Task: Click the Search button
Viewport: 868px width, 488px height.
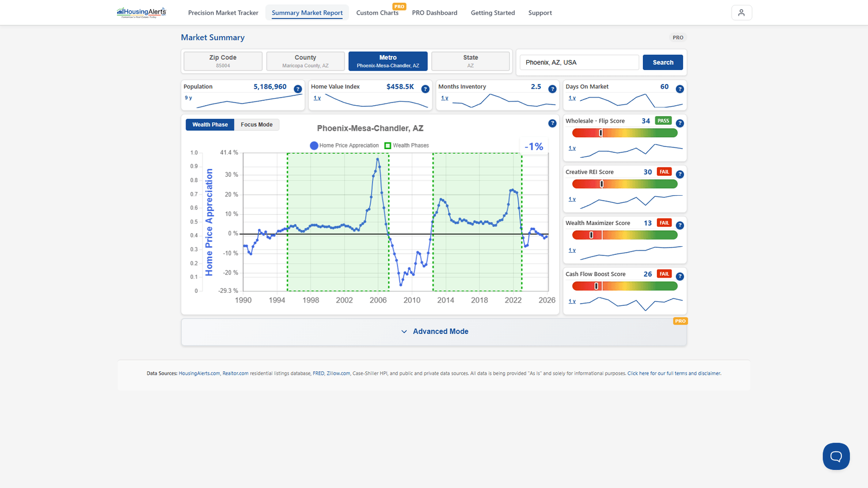Action: [663, 62]
